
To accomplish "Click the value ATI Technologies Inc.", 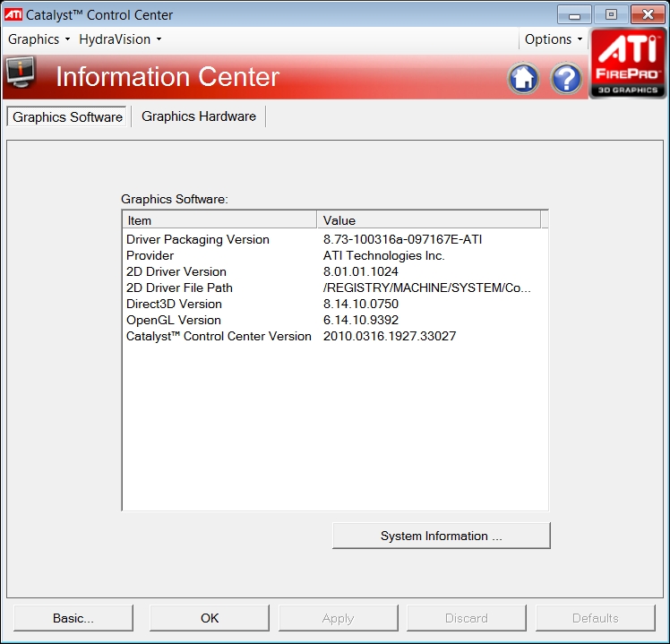I will click(383, 255).
